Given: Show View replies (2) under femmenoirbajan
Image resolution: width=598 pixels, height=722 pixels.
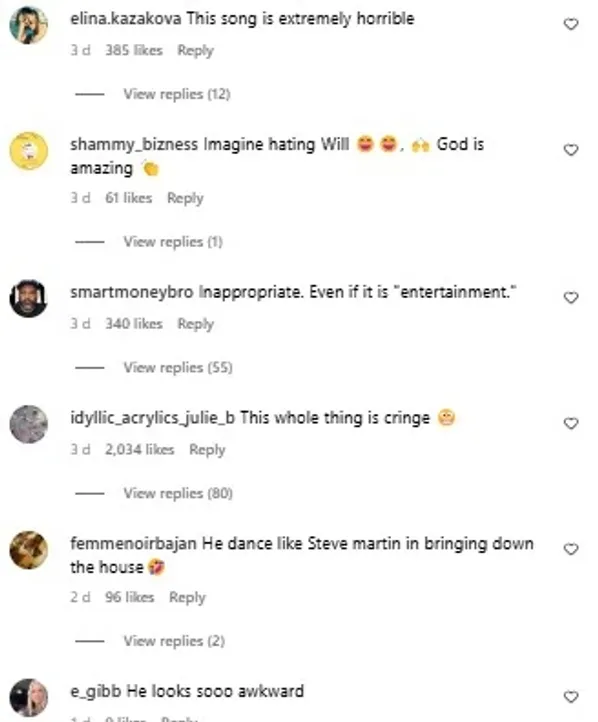Looking at the screenshot, I should pos(174,641).
